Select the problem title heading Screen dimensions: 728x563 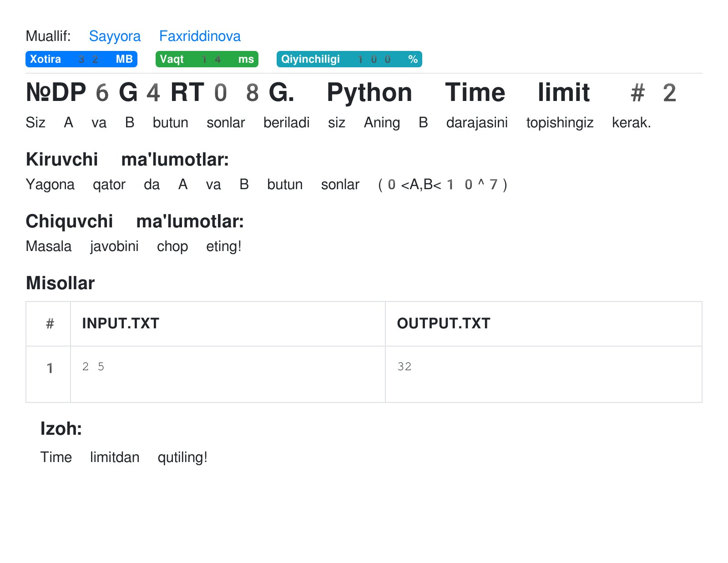click(351, 92)
